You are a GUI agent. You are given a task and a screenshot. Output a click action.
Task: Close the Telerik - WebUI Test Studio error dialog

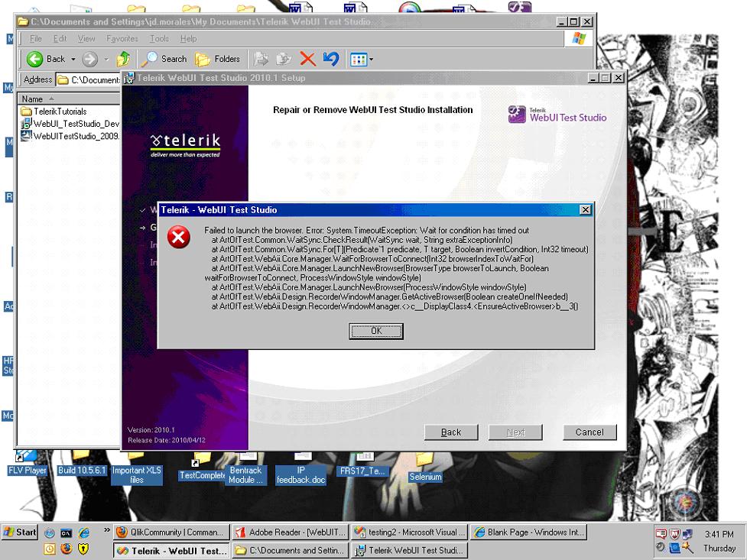click(585, 209)
